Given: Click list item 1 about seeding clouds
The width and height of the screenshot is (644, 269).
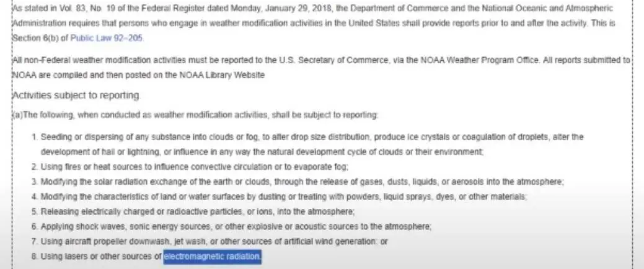Looking at the screenshot, I should [x=310, y=137].
